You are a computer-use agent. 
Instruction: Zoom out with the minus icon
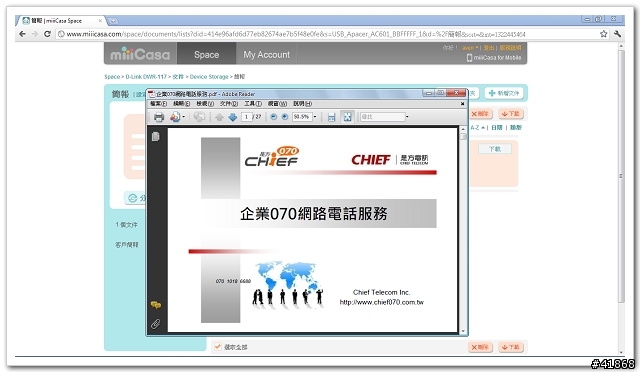coord(273,117)
